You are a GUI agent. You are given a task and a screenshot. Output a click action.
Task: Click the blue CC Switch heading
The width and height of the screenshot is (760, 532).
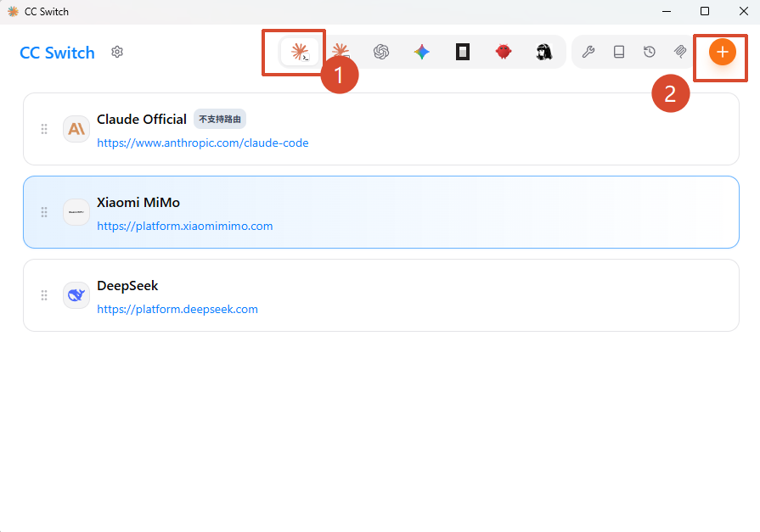pyautogui.click(x=57, y=53)
